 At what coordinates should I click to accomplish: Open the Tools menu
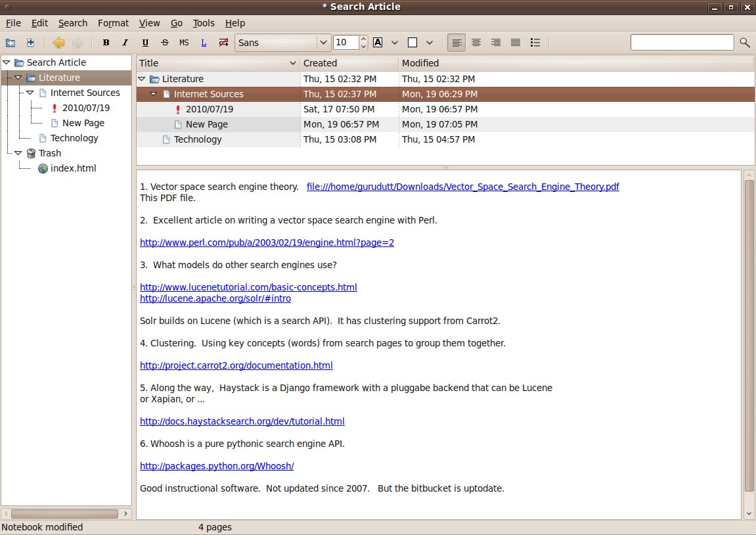tap(204, 23)
